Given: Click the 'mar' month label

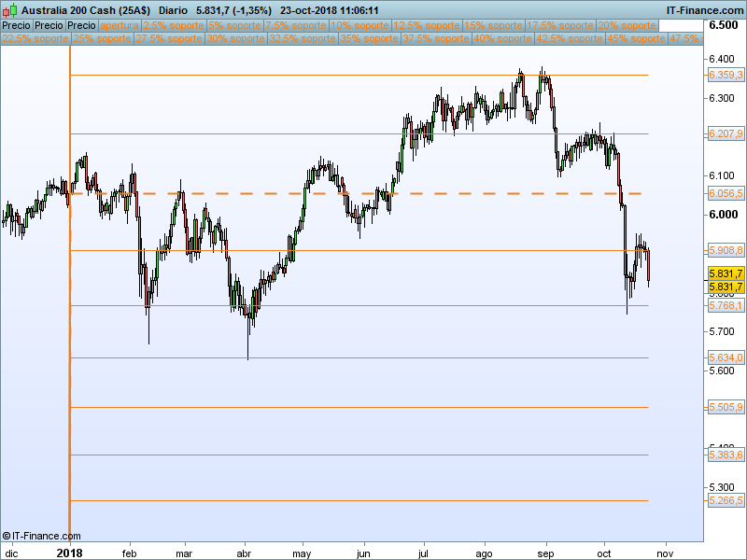Looking at the screenshot, I should pos(184,553).
